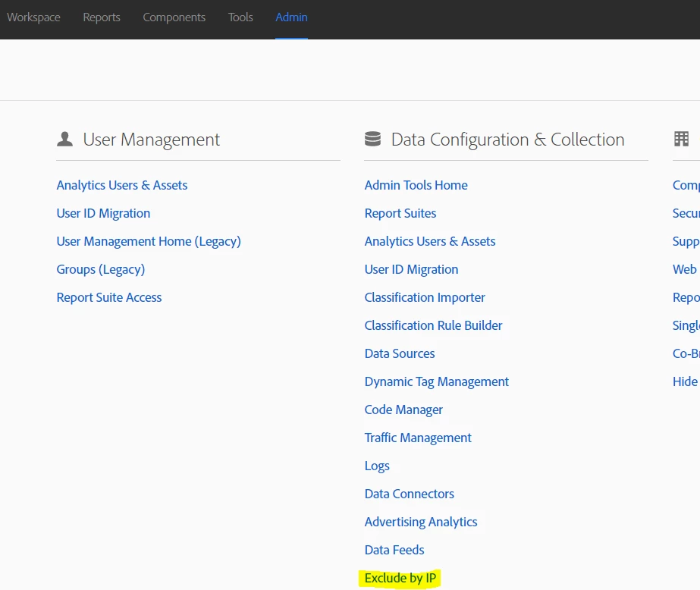Open the Tools menu
Viewport: 700px width, 590px height.
(240, 17)
